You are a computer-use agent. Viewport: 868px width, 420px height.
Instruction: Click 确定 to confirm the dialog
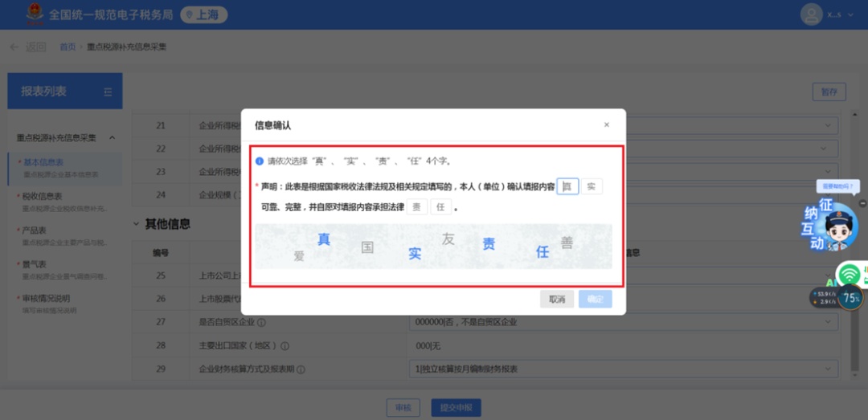point(595,299)
